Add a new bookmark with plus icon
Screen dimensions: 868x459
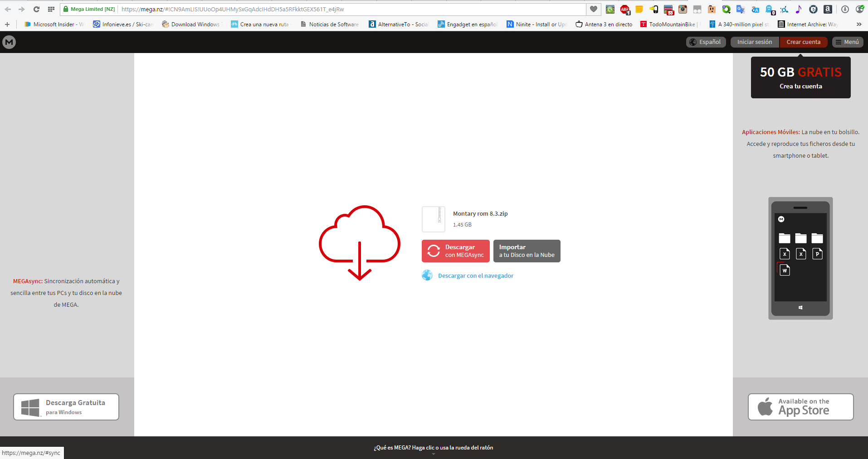pyautogui.click(x=7, y=24)
